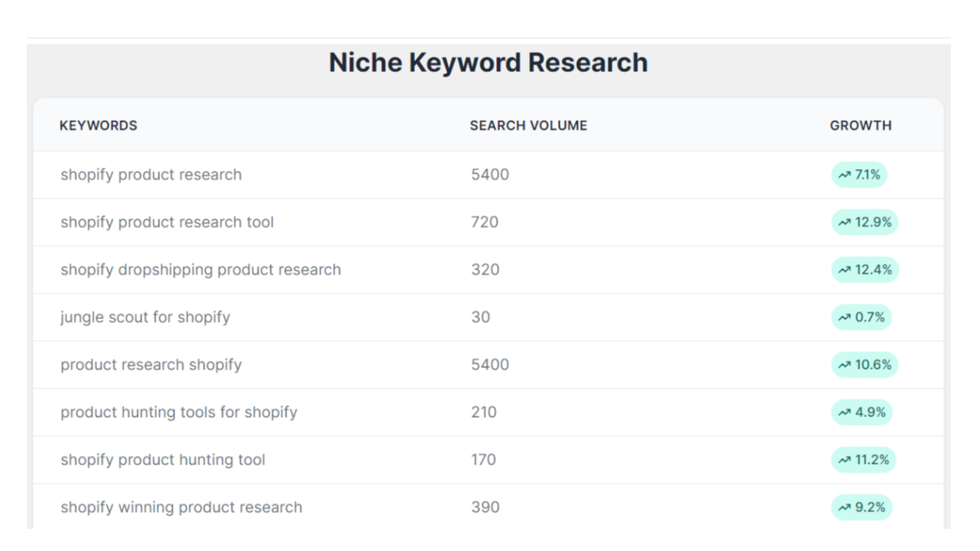Click search volume of 'shopify product research'
The image size is (980, 551).
(490, 174)
